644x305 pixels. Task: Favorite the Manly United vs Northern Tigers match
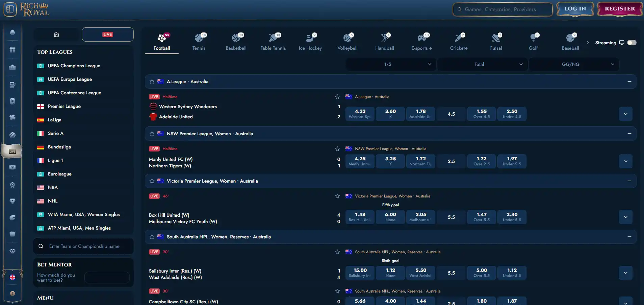click(x=337, y=149)
